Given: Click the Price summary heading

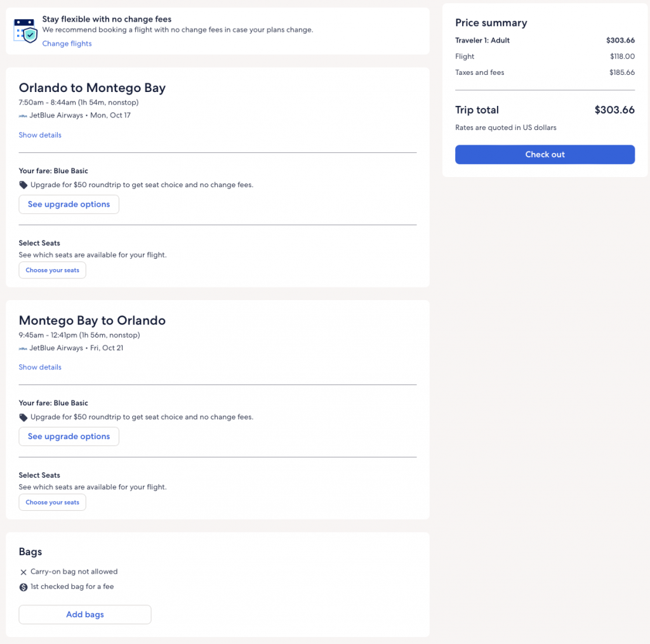Looking at the screenshot, I should pos(491,23).
